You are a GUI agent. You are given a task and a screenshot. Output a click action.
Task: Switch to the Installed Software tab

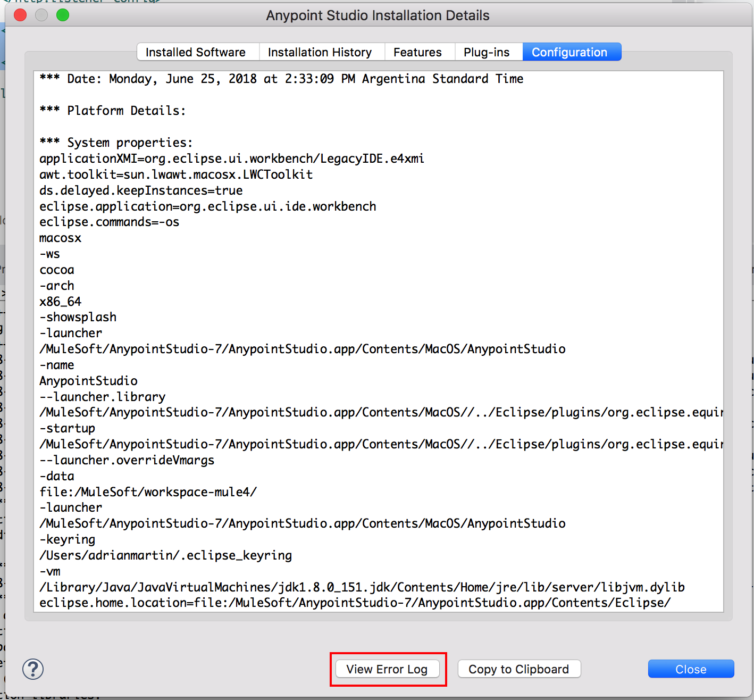click(196, 52)
